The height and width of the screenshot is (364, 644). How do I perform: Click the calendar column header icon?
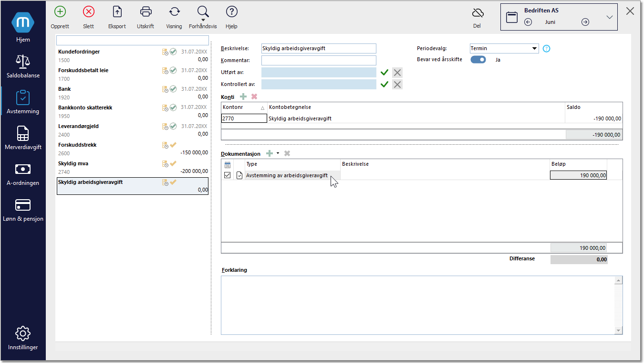[x=228, y=164]
